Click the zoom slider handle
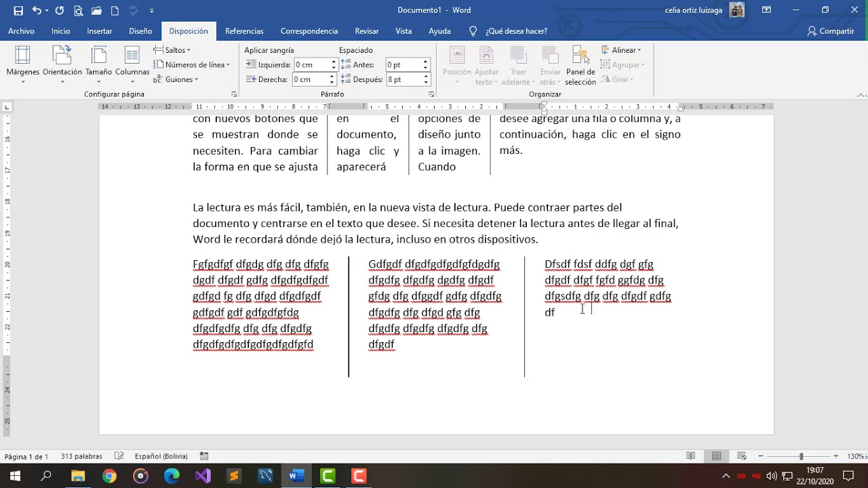This screenshot has width=868, height=488. tap(801, 457)
